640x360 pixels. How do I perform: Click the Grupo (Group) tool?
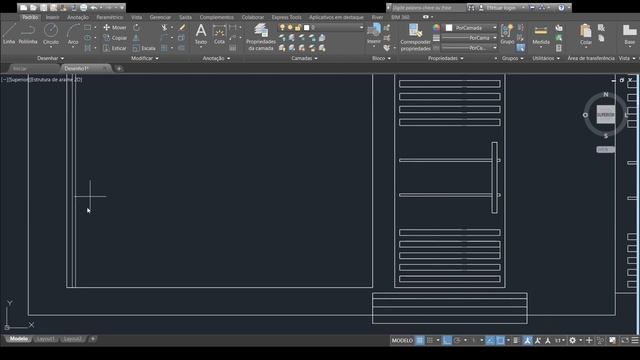point(507,34)
